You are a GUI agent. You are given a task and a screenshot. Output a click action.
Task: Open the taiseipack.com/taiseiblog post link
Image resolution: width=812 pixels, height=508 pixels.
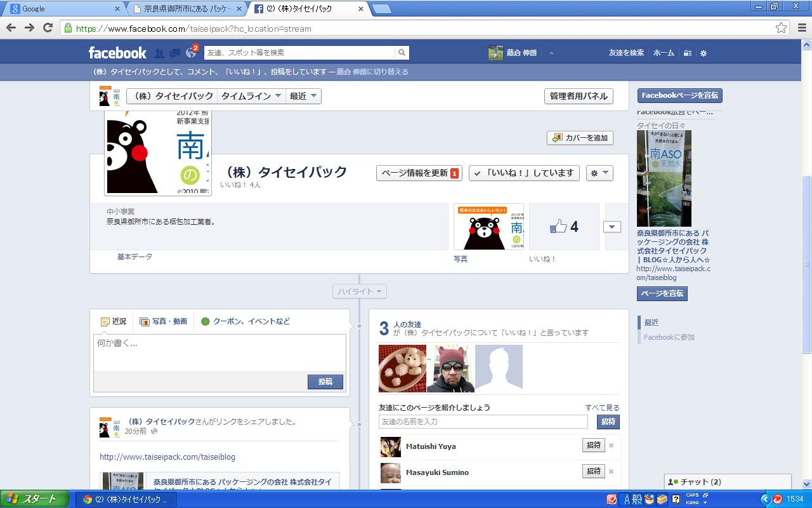tap(167, 457)
